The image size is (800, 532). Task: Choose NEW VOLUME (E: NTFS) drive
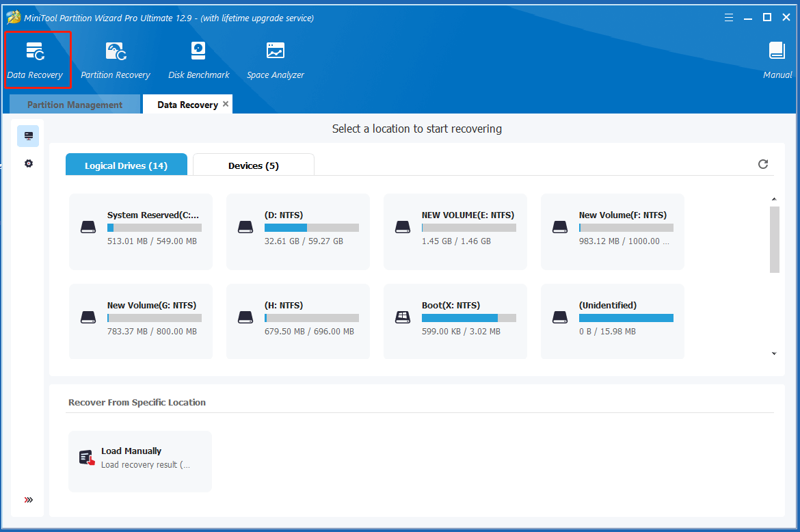(455, 232)
